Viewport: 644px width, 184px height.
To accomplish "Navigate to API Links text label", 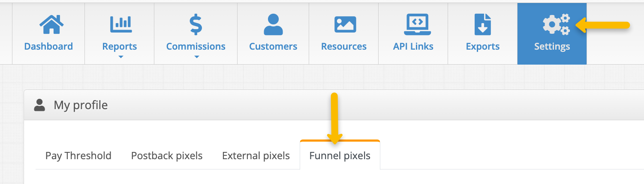I will 413,47.
